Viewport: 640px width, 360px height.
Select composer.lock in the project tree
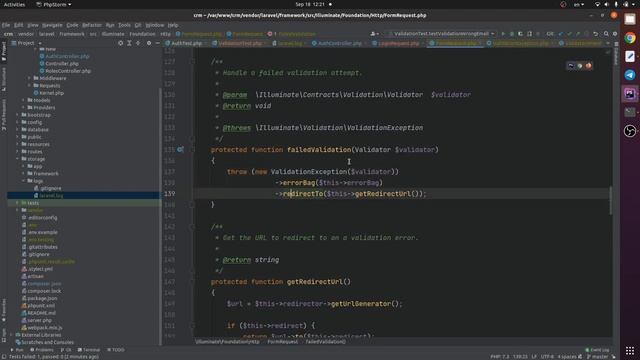[x=44, y=291]
